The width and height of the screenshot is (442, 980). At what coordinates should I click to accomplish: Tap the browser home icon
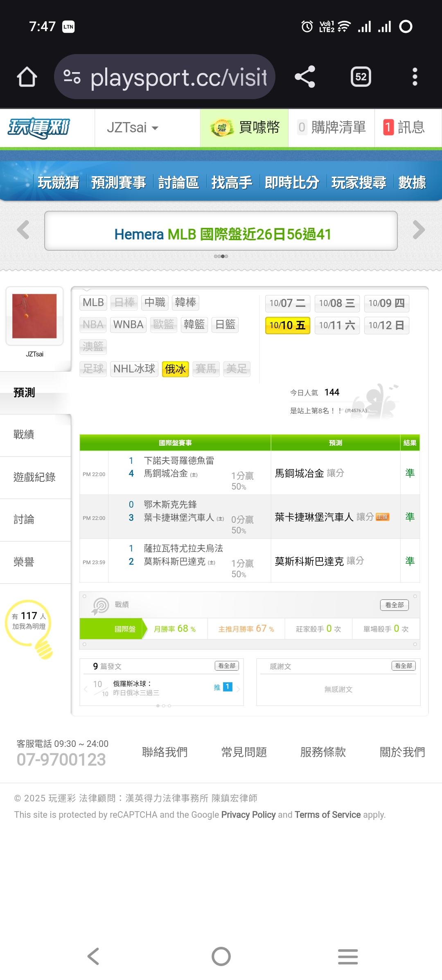[27, 77]
